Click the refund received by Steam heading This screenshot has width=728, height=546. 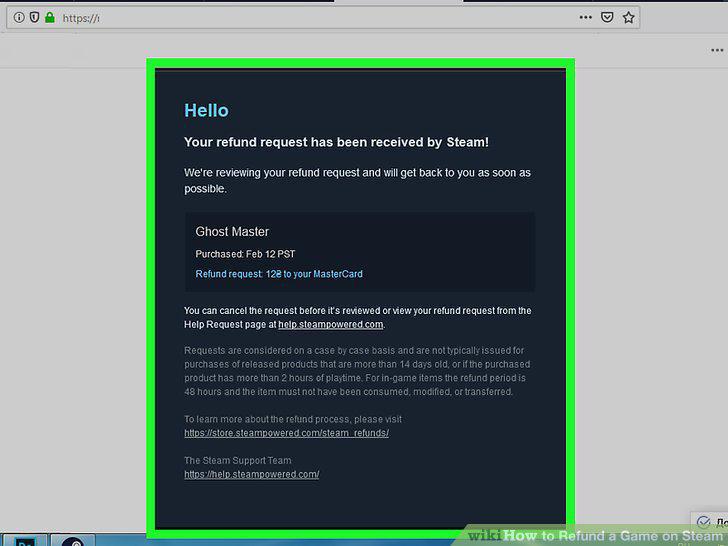point(336,142)
